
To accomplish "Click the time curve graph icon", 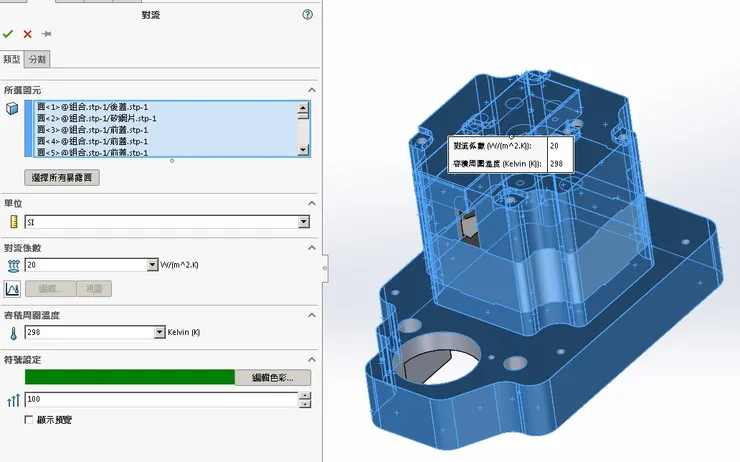I will coord(12,288).
